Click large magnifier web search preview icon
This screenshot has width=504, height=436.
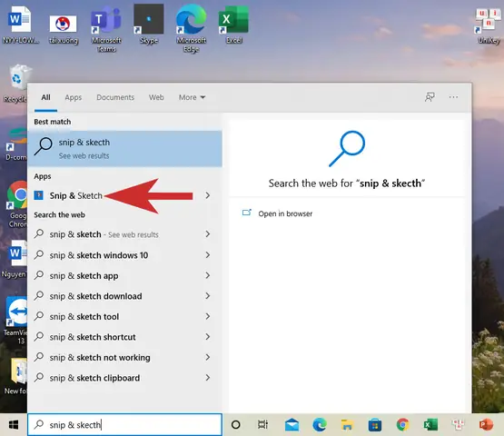pyautogui.click(x=347, y=149)
